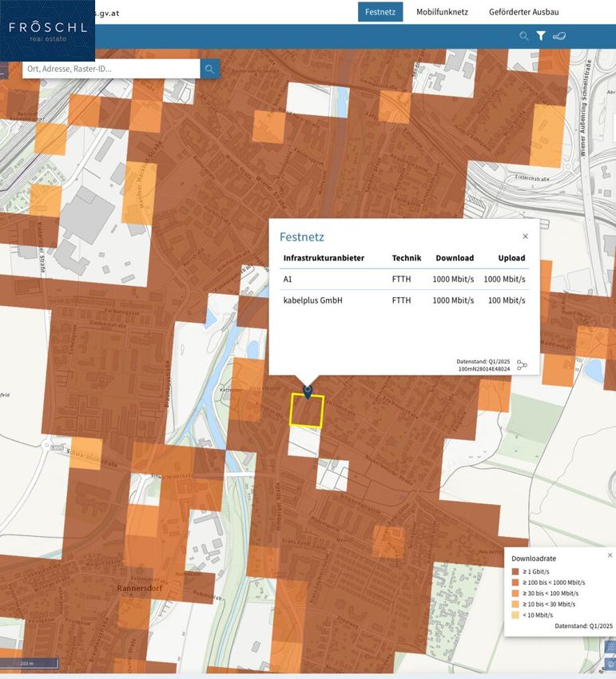
Task: Click the magnifier icon in the blue toolbar
Action: coord(524,36)
